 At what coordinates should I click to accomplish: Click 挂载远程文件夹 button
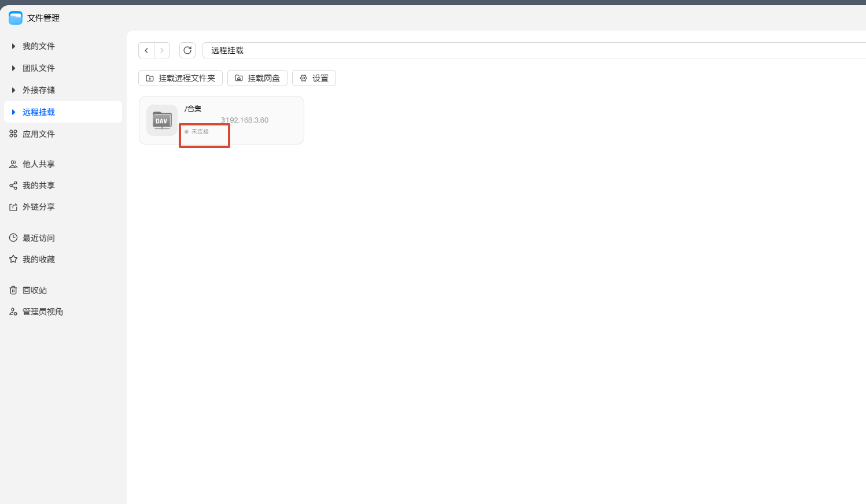(180, 78)
